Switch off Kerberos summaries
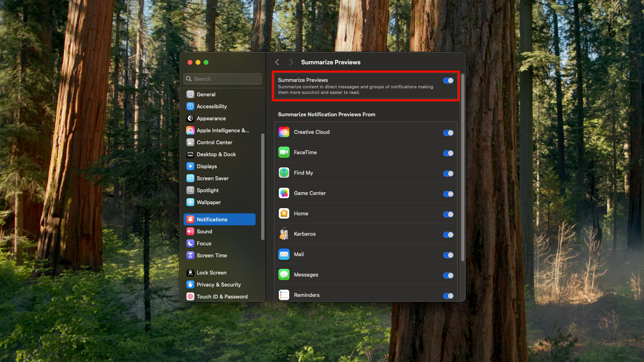Screen dimensions: 644x362 click(448, 235)
